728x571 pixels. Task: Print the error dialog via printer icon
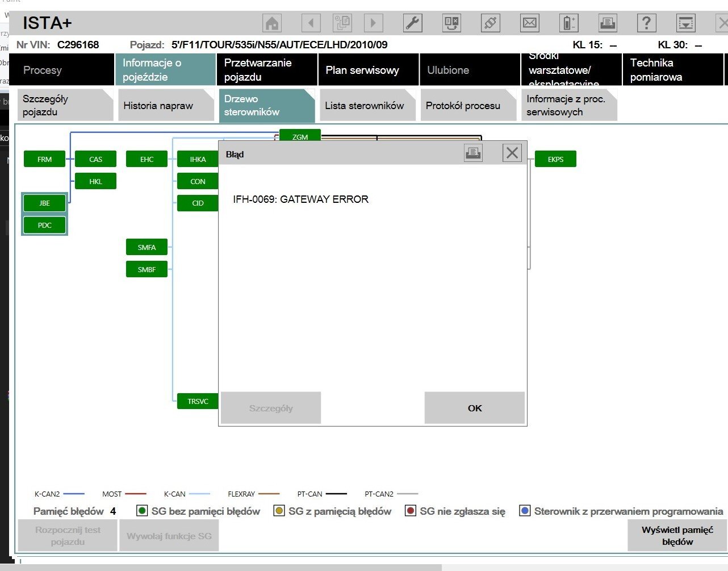[x=474, y=153]
